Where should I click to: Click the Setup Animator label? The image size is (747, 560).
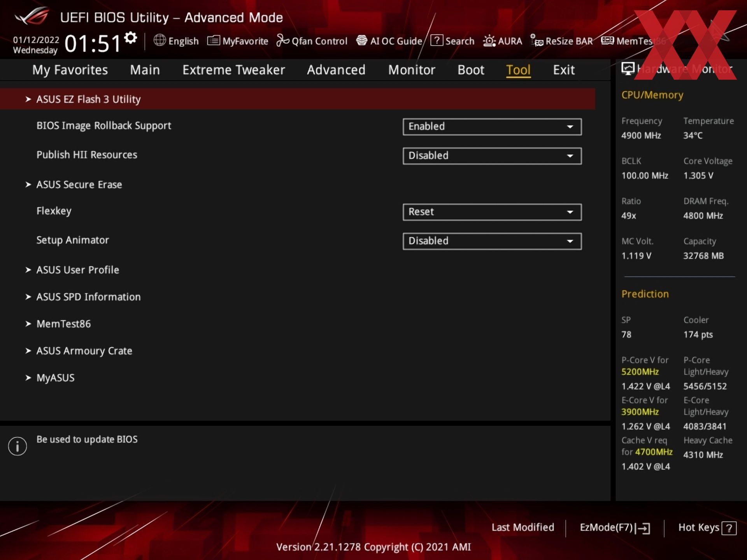pos(73,240)
